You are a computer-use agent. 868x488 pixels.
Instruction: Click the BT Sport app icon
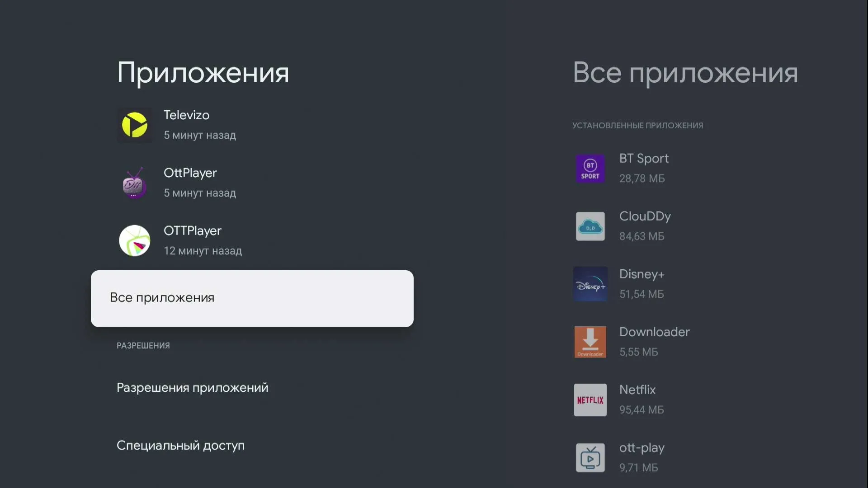click(590, 168)
